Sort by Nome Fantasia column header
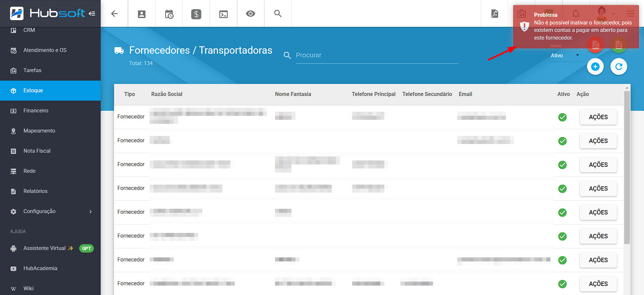The width and height of the screenshot is (644, 295). 293,94
